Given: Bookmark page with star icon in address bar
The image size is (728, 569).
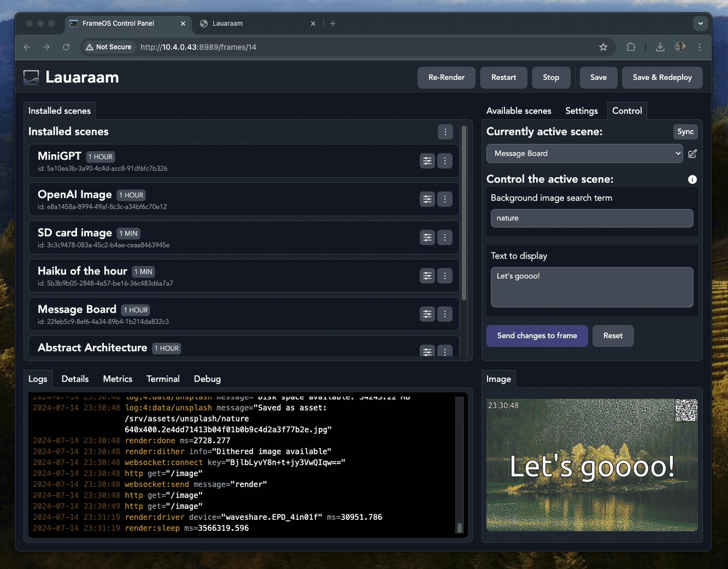Looking at the screenshot, I should pyautogui.click(x=603, y=47).
